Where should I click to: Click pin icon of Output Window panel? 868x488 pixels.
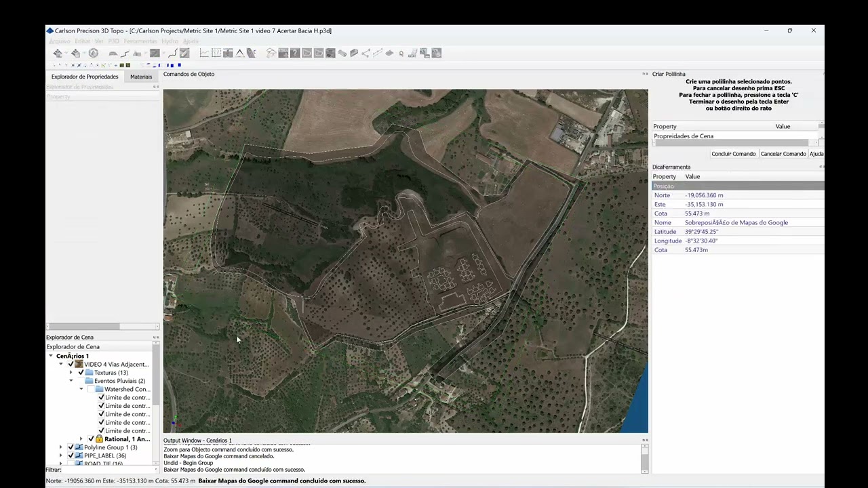[x=645, y=441]
